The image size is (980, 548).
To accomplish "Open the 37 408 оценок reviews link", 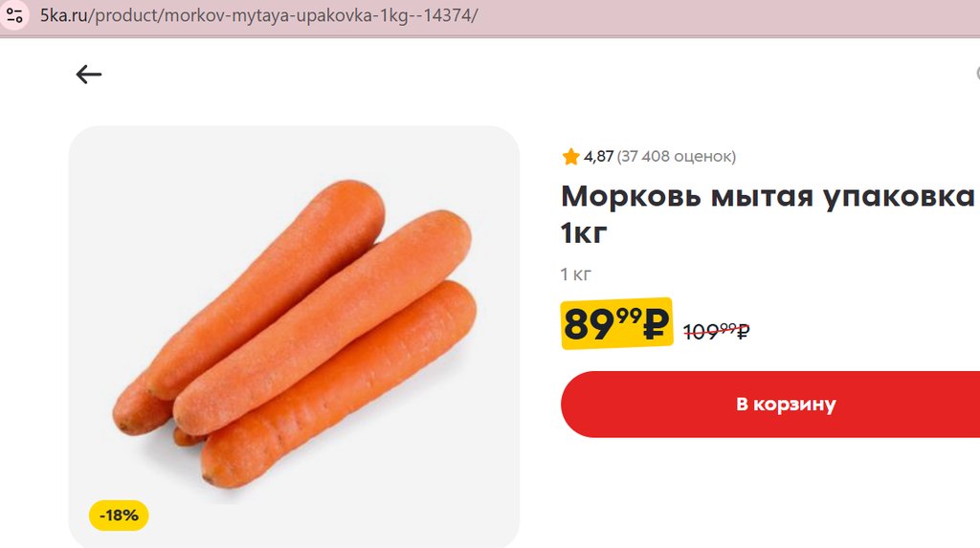I will tap(677, 157).
